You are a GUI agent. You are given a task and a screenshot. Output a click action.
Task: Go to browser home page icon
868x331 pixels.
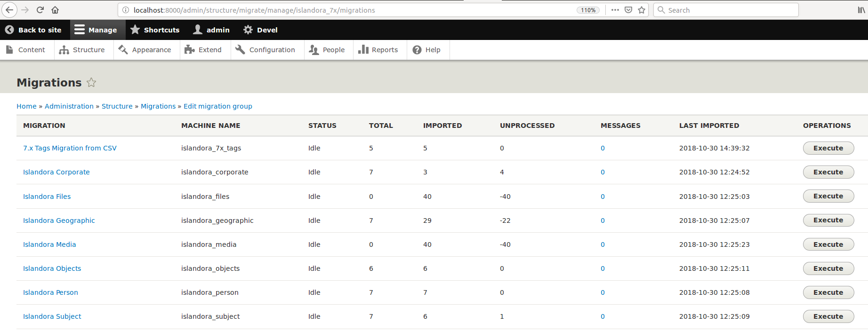coord(55,10)
